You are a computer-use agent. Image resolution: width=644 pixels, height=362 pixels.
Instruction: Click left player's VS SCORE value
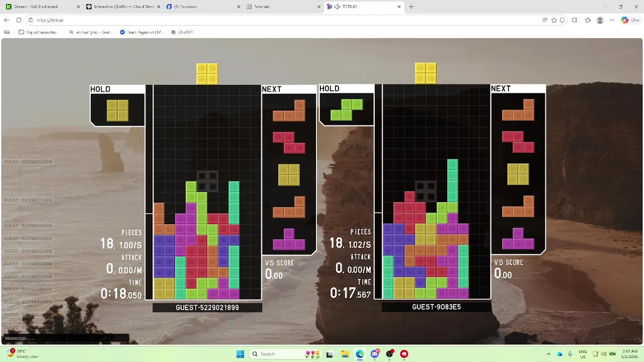274,275
